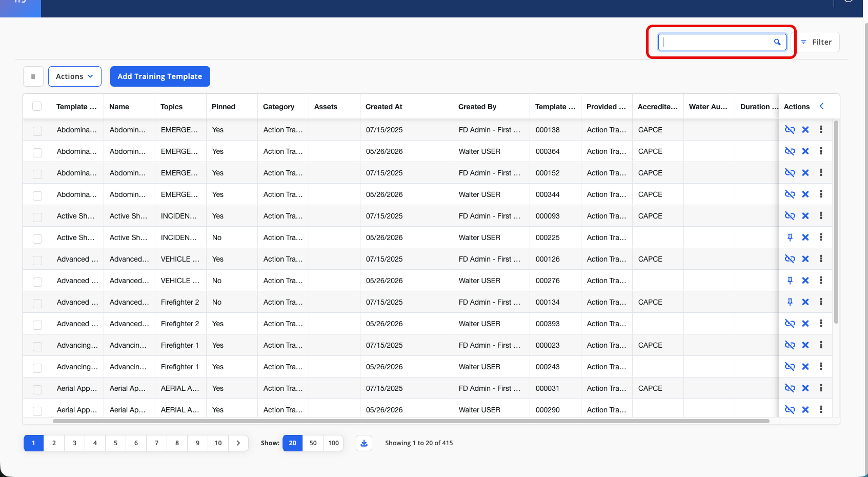Delete the template numbered 000023
Screen dimensions: 868x477
(805, 345)
